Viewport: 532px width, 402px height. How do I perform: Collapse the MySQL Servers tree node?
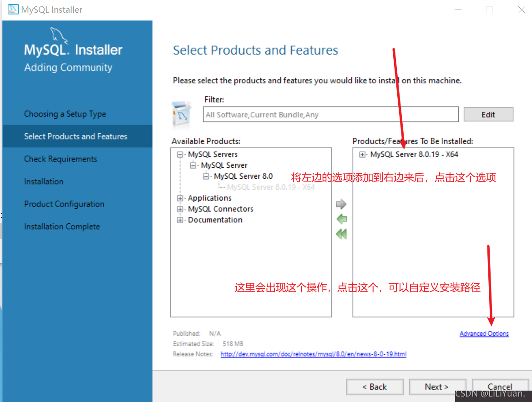point(180,155)
